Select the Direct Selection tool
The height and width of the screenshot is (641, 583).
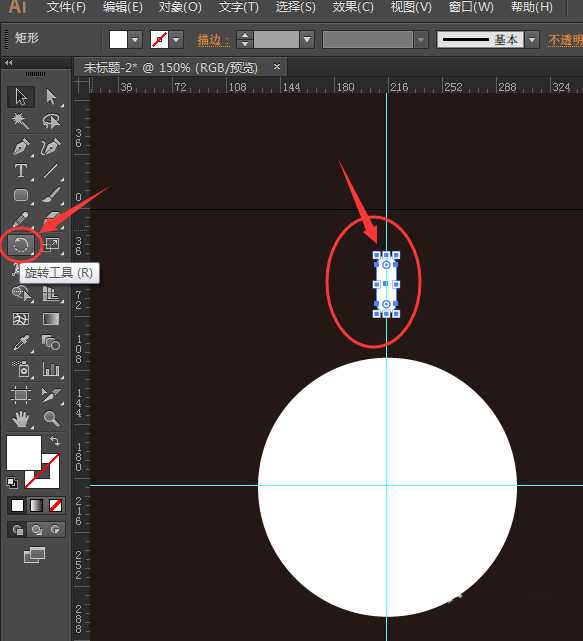tap(51, 97)
